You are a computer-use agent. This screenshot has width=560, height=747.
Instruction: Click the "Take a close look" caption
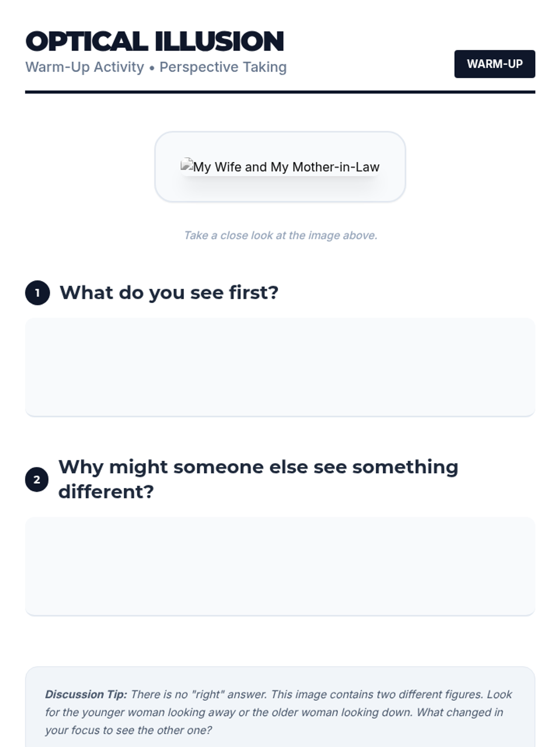[x=280, y=235]
